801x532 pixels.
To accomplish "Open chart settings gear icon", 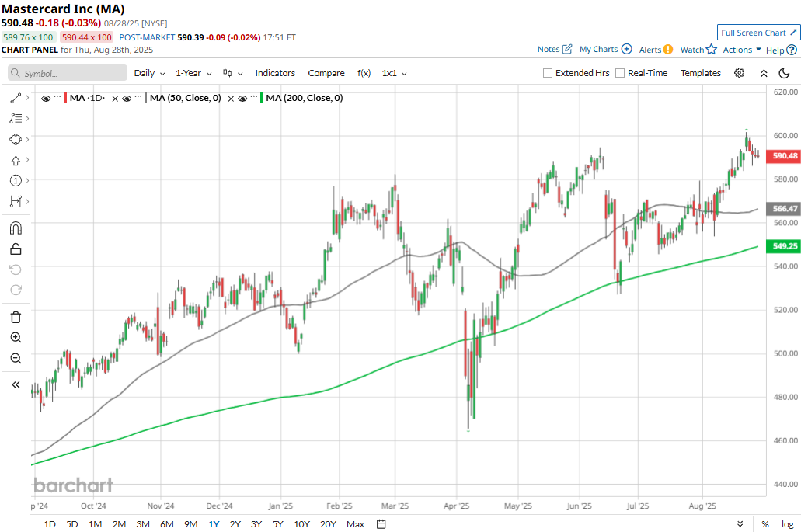I will pos(739,73).
